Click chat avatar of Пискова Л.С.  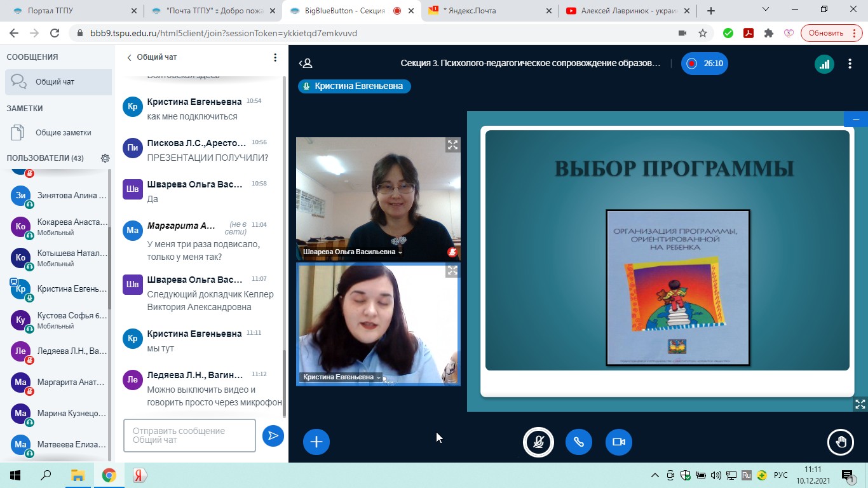pyautogui.click(x=132, y=147)
